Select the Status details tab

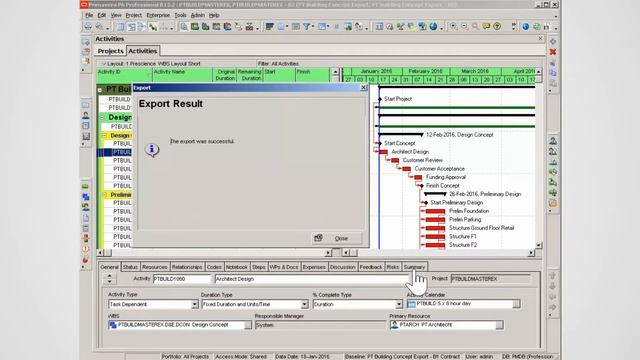coord(130,267)
